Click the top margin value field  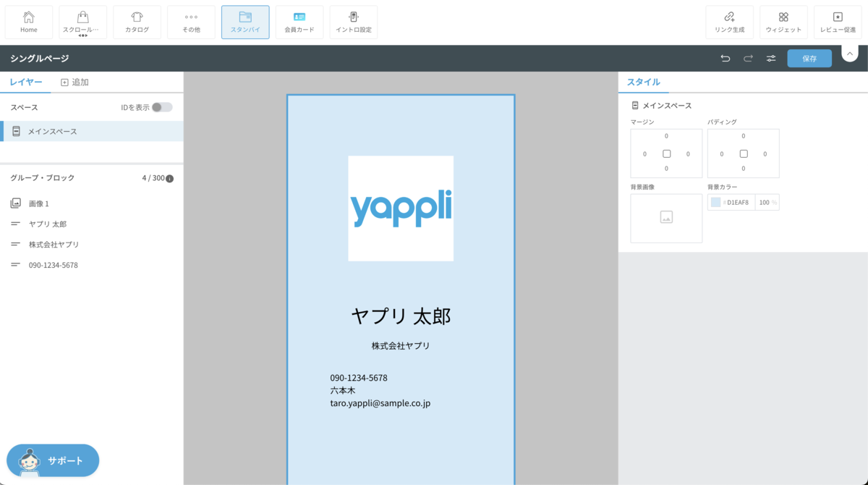[x=666, y=136]
